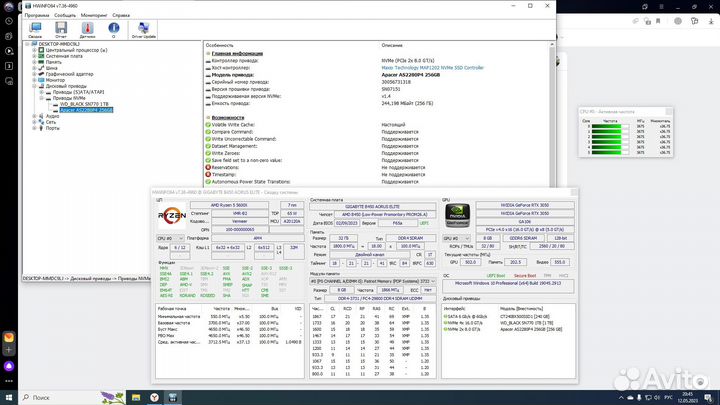
Task: Open the Сообщить menu
Action: tap(65, 15)
